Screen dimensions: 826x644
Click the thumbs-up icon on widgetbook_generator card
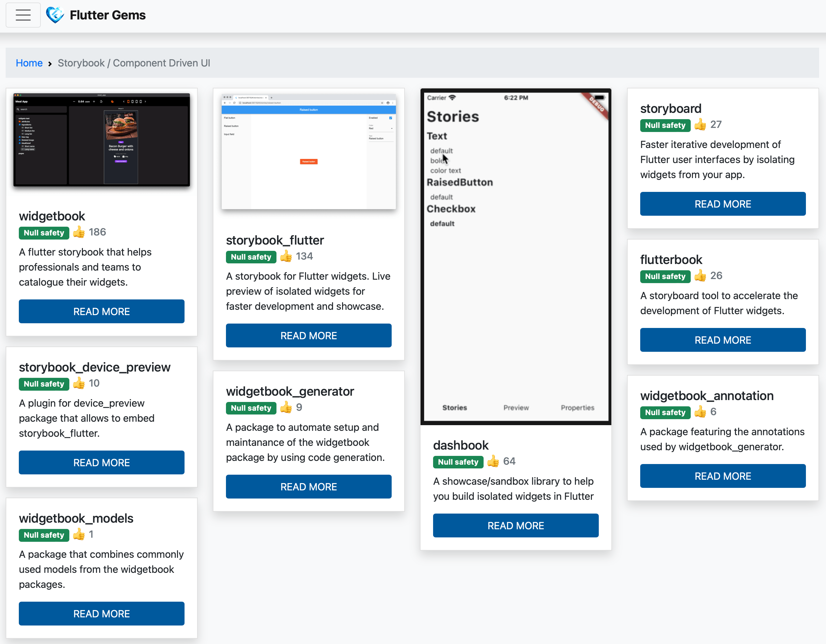pos(286,407)
